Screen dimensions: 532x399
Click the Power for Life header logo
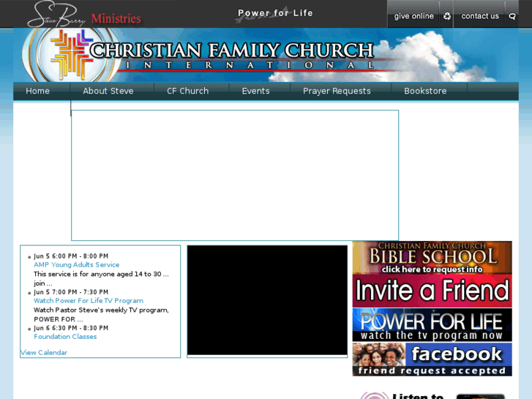(274, 14)
